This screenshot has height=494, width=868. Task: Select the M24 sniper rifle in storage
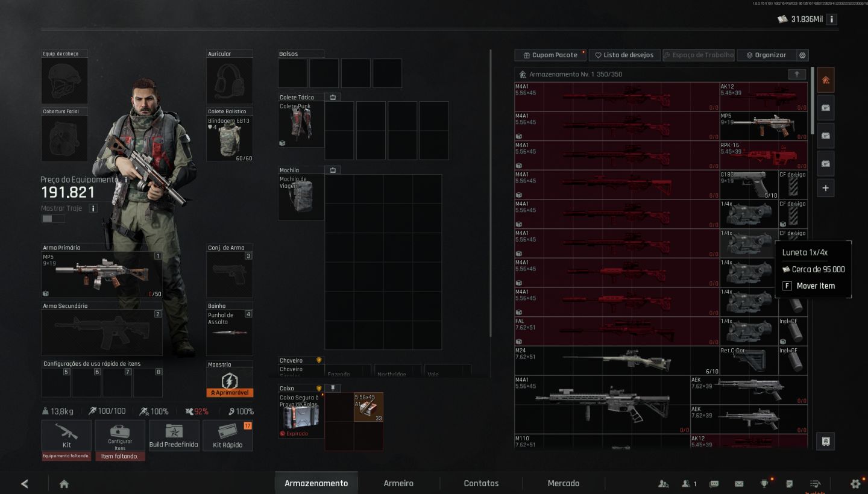click(617, 361)
